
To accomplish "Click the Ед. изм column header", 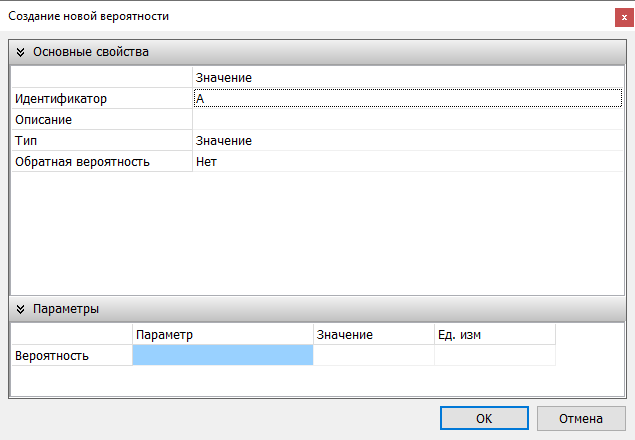I will pos(494,334).
